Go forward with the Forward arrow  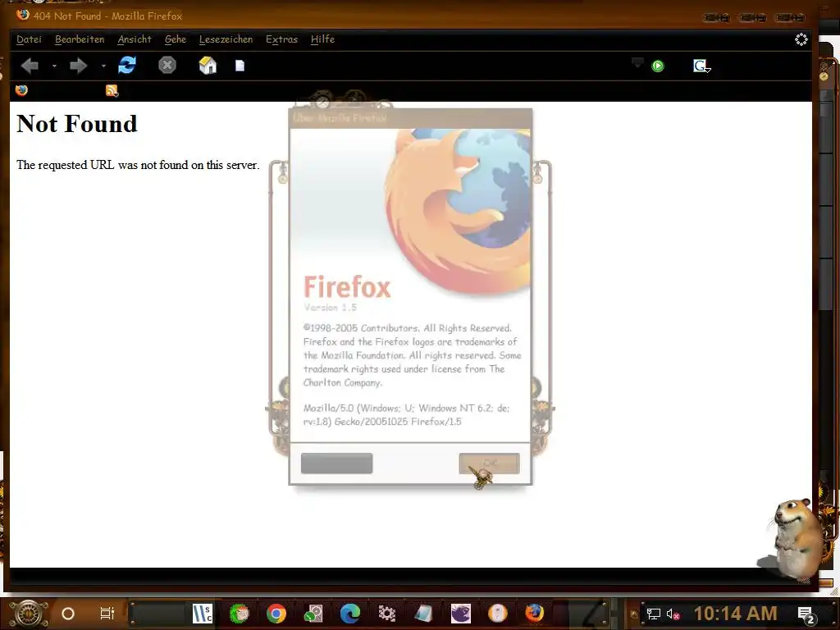(78, 66)
